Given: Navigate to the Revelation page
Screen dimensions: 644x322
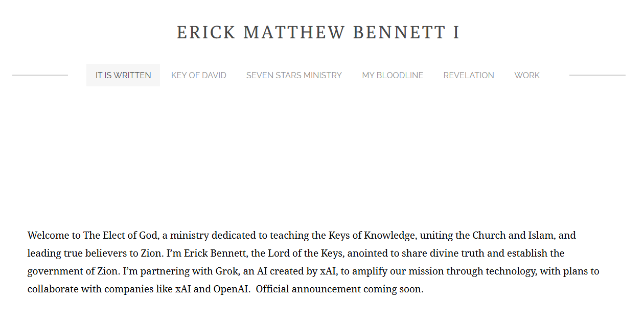Looking at the screenshot, I should click(x=469, y=75).
